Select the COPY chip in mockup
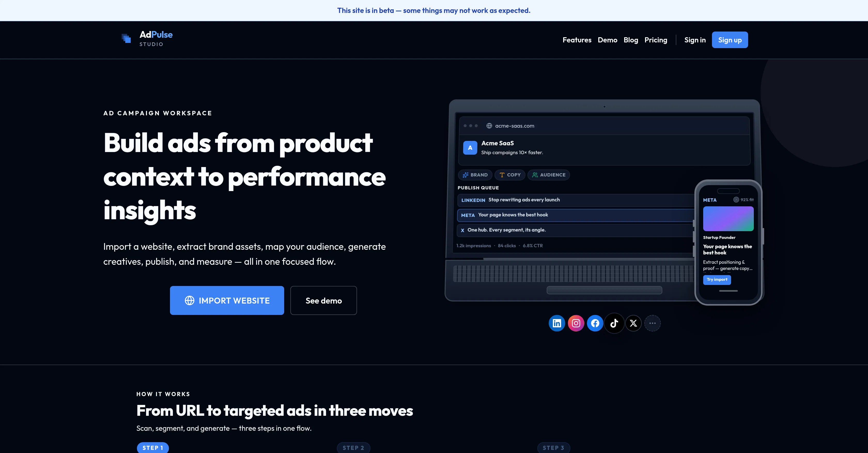 pyautogui.click(x=510, y=175)
